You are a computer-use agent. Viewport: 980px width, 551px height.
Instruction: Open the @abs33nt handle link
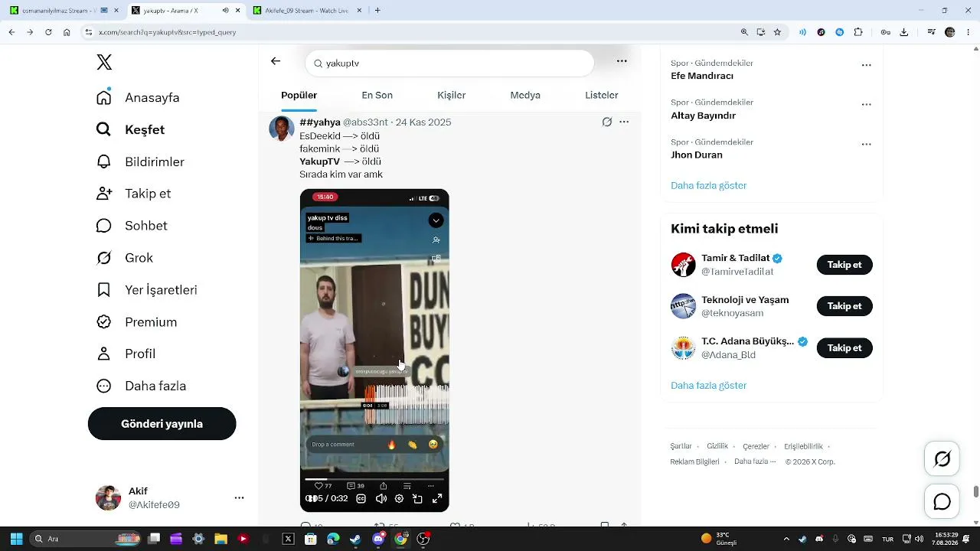click(364, 122)
